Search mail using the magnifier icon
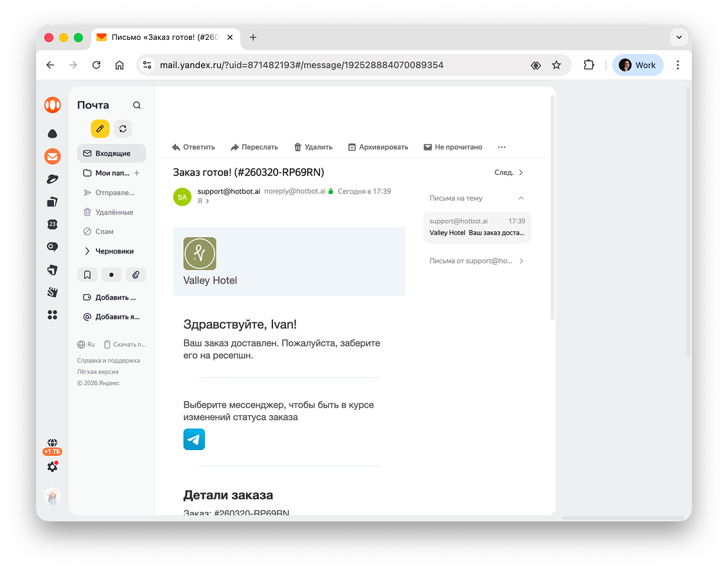728x569 pixels. (137, 105)
